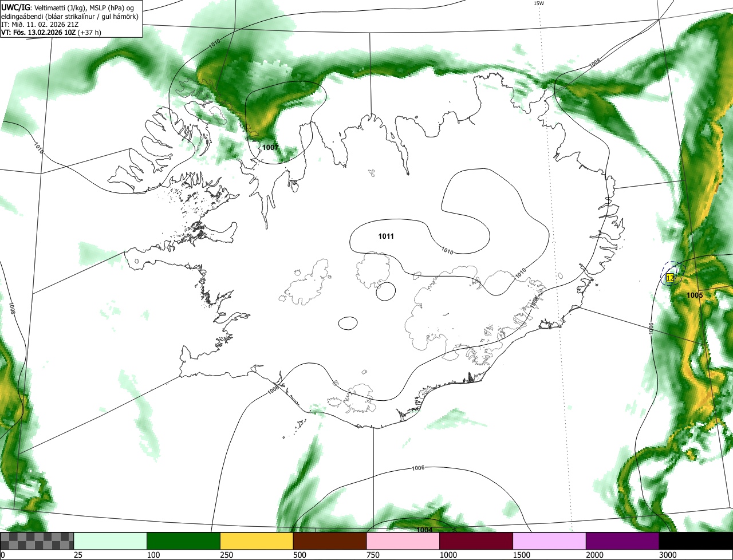Image resolution: width=733 pixels, height=560 pixels.
Task: Click the 'VT: Fös. 13.02.2026 10Z (+37 h)' line
Action: tap(51, 33)
